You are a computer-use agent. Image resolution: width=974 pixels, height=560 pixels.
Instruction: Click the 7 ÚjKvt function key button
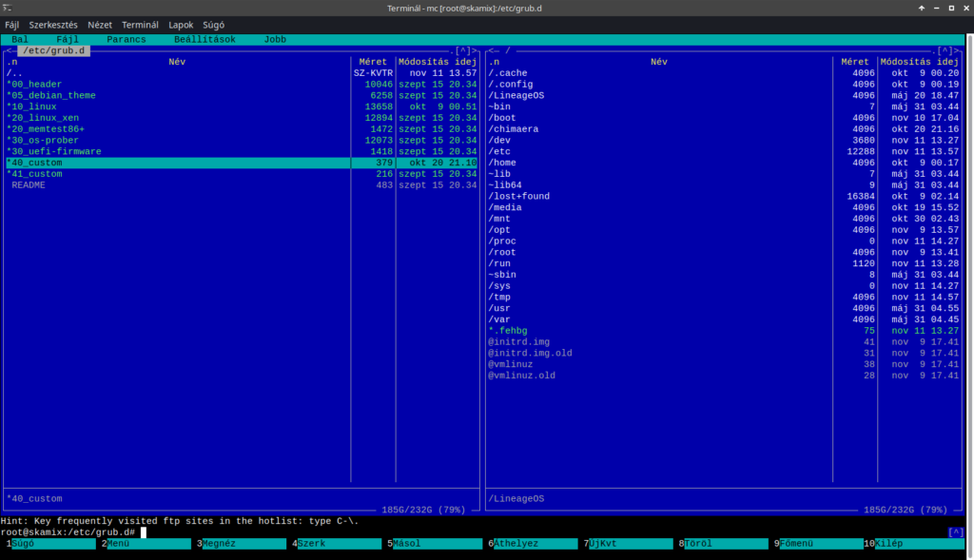[628, 544]
